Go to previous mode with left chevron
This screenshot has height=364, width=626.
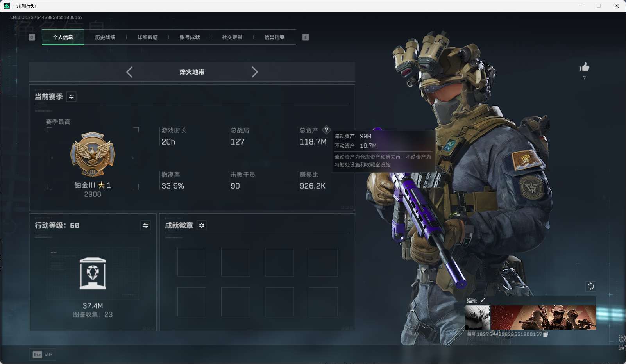[129, 72]
